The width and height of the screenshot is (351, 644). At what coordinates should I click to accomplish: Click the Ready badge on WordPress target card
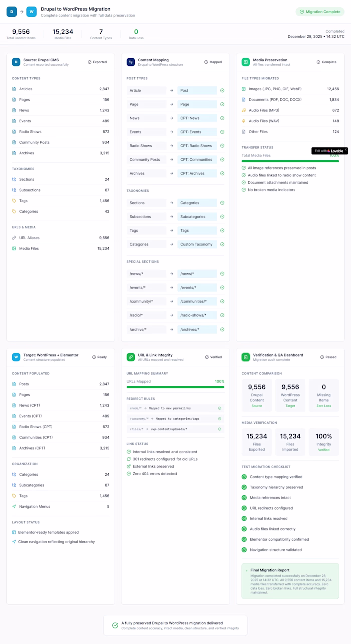coord(99,357)
